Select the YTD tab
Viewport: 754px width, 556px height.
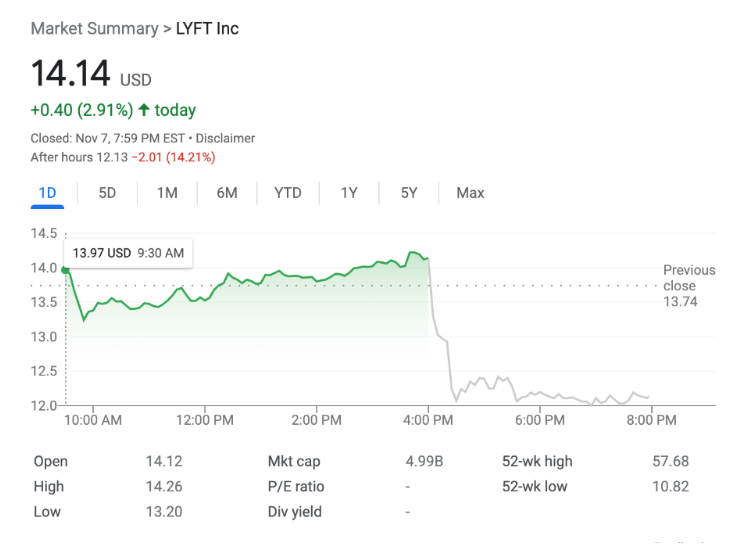coord(288,193)
